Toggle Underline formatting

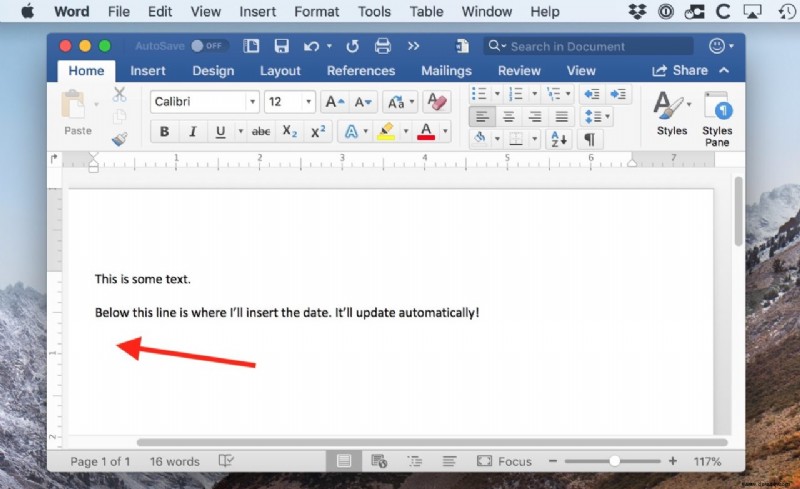[x=220, y=132]
